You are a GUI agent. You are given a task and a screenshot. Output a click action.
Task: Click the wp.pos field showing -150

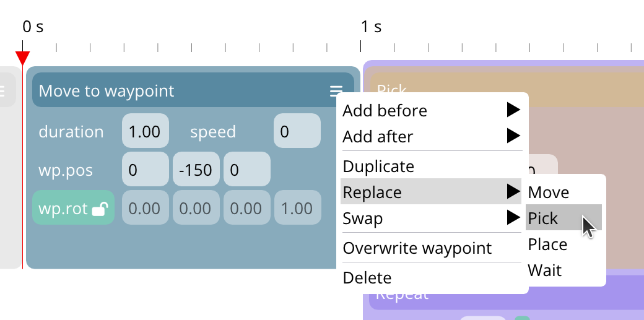pyautogui.click(x=196, y=170)
